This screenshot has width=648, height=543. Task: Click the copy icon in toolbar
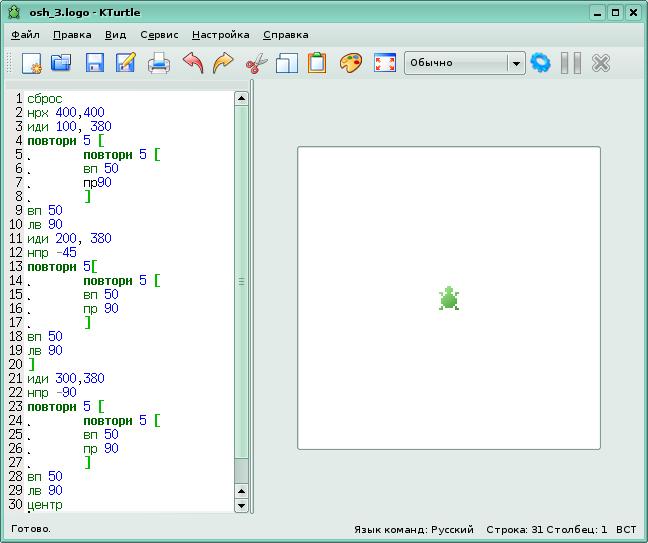[x=287, y=63]
